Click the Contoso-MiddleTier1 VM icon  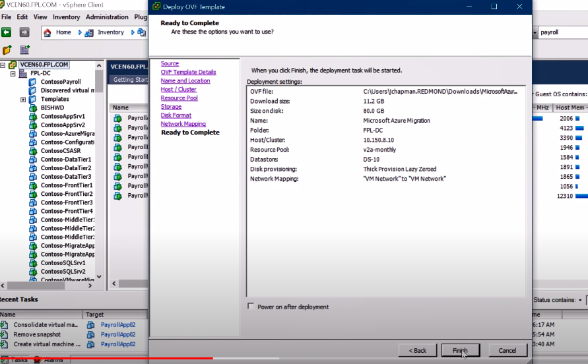coord(33,220)
